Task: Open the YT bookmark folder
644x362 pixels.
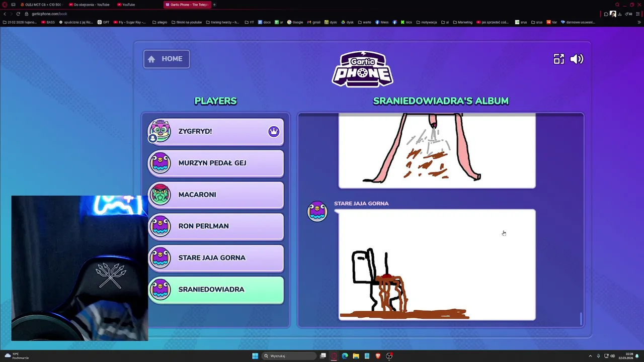Action: (x=250, y=22)
